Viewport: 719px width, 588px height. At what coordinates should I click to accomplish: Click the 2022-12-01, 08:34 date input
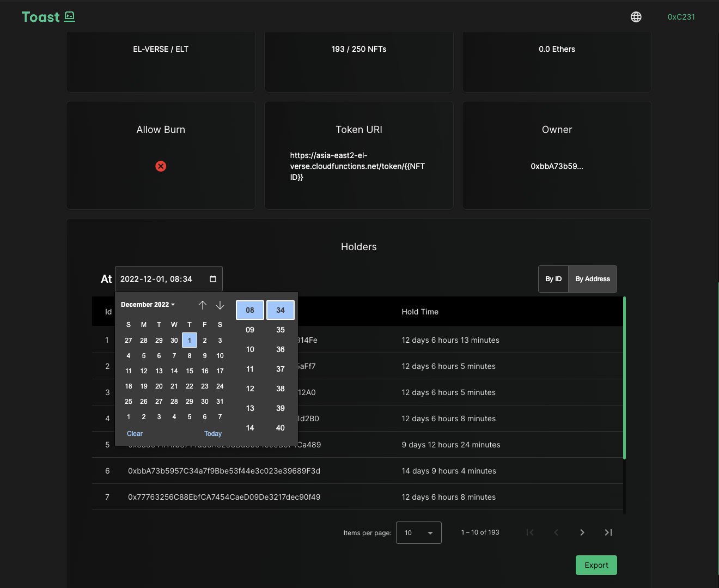pyautogui.click(x=169, y=279)
